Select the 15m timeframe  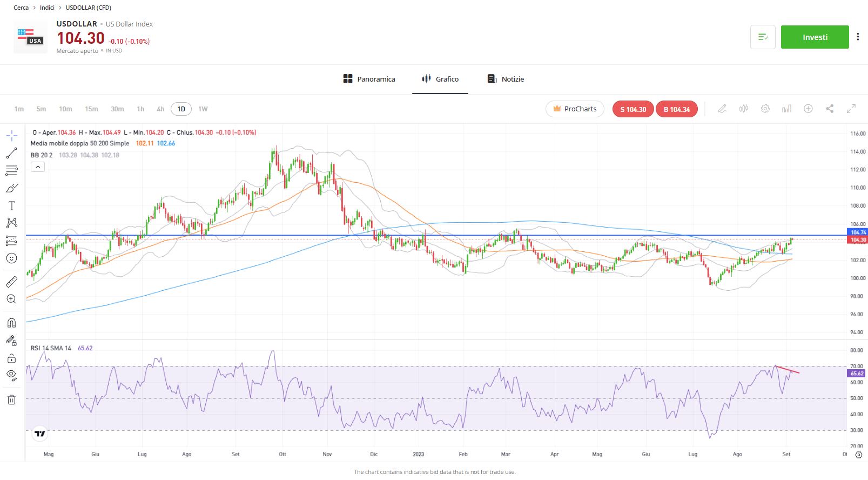click(91, 109)
